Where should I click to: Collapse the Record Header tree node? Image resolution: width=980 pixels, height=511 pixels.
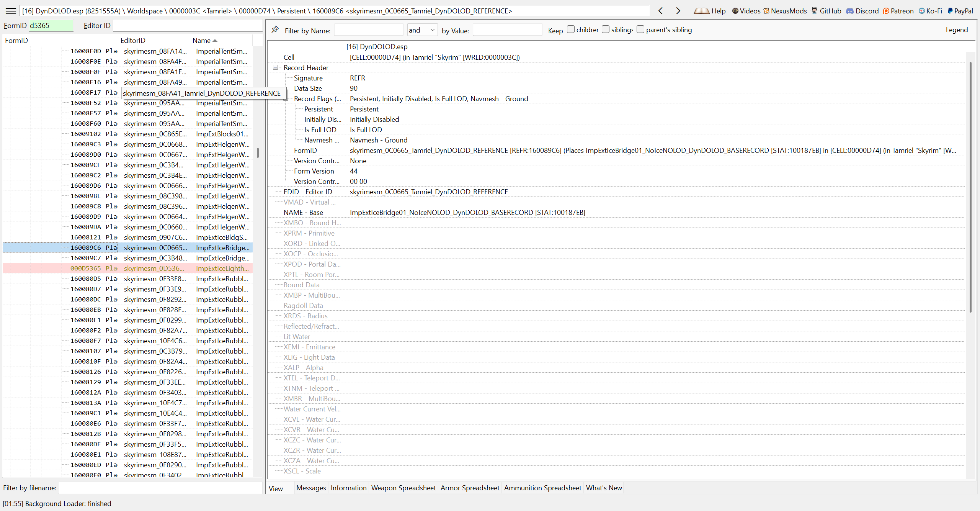click(275, 67)
